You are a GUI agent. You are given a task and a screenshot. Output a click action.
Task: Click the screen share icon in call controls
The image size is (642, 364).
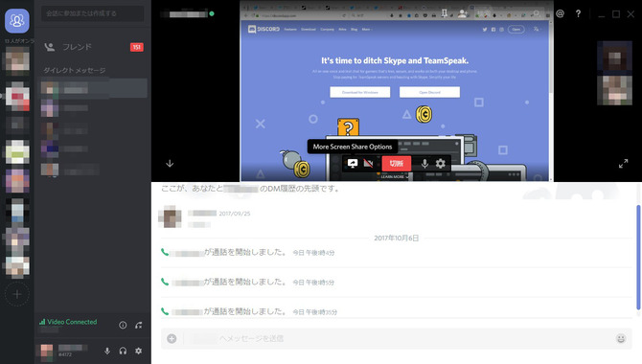(x=353, y=164)
